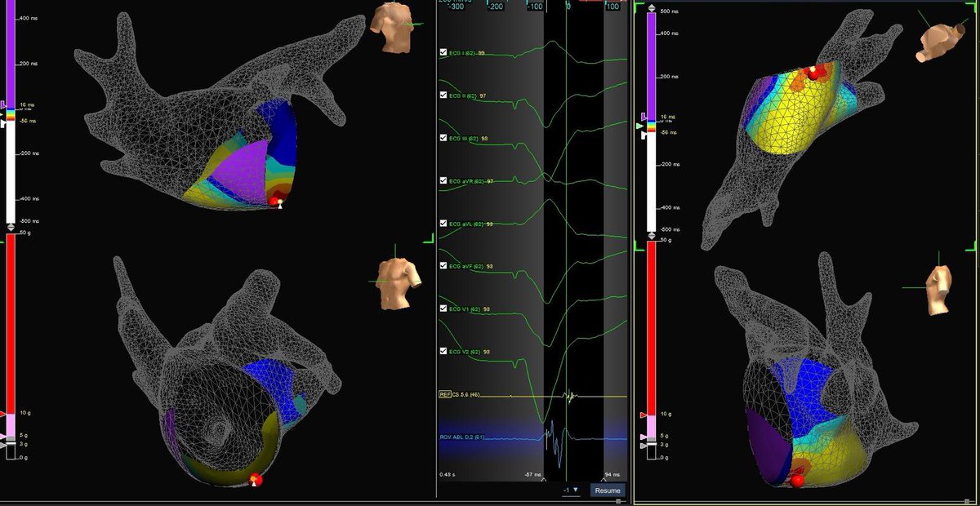
Task: Click the Resume button
Action: click(608, 490)
